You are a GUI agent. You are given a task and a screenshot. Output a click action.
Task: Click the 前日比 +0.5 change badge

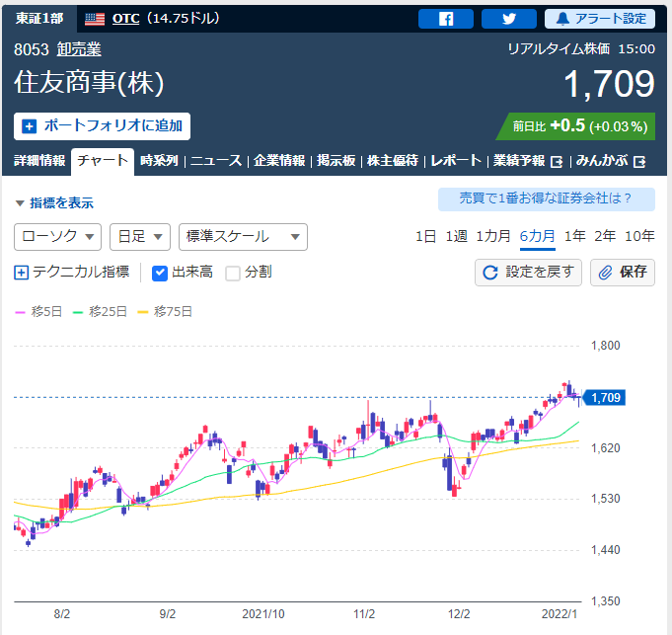pos(575,126)
